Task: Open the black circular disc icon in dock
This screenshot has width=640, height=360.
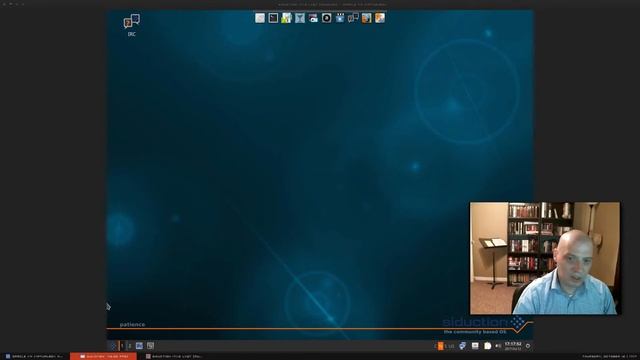Action: 327,18
